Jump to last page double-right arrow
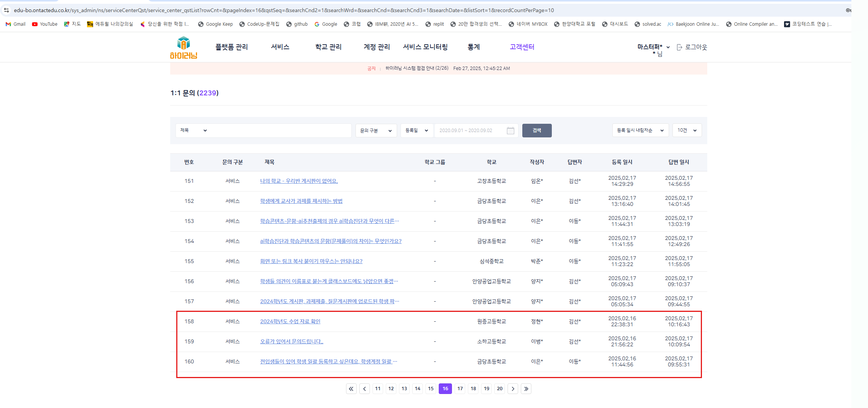868x408 pixels. click(526, 389)
